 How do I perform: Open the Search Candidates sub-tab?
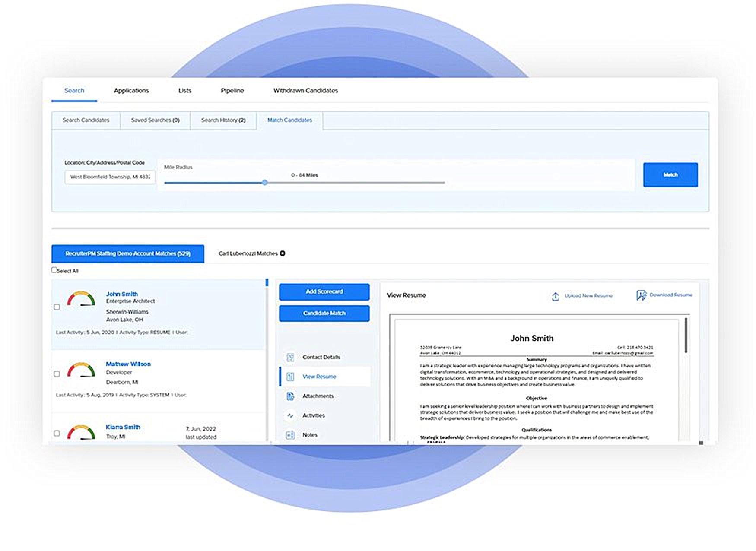point(86,120)
